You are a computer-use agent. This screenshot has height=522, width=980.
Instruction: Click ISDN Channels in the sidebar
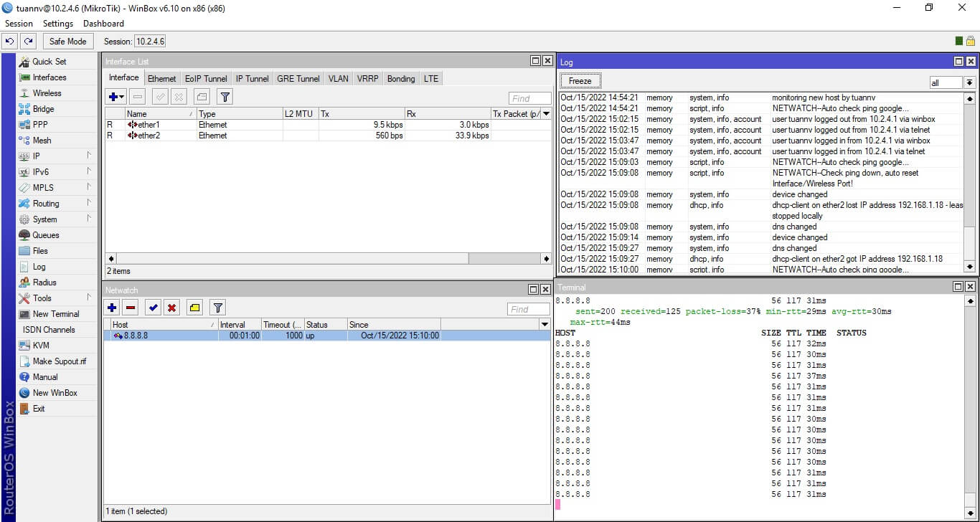49,330
